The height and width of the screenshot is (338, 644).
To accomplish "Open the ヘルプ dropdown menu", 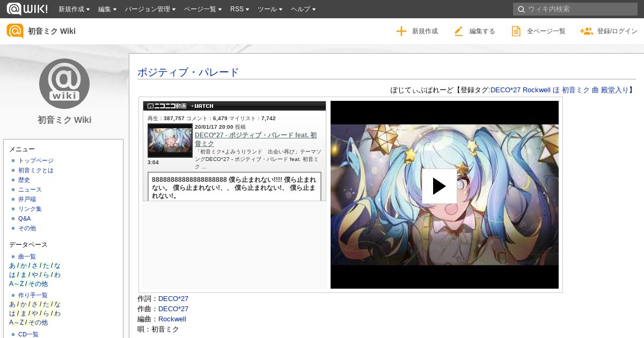I will [303, 9].
